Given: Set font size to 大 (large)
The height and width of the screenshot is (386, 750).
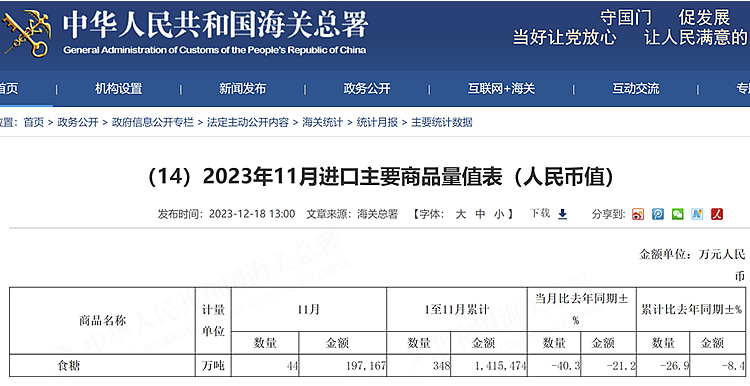Looking at the screenshot, I should 461,214.
